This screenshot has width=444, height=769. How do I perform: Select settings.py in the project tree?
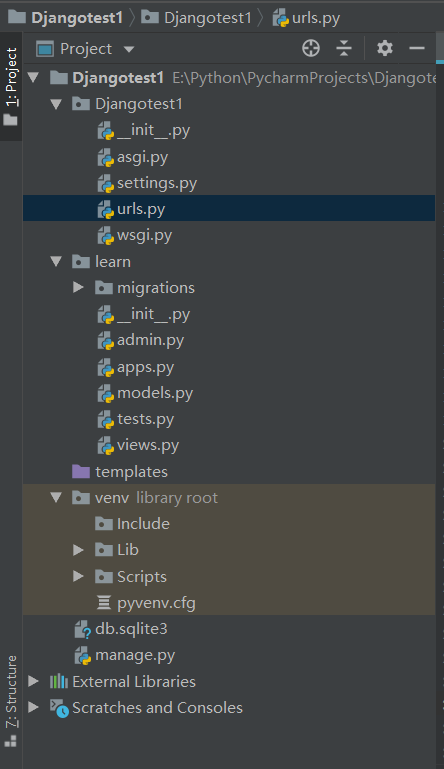(157, 183)
